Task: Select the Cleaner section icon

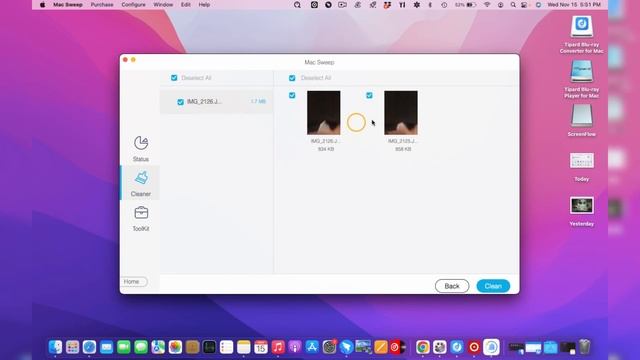Action: pyautogui.click(x=141, y=178)
